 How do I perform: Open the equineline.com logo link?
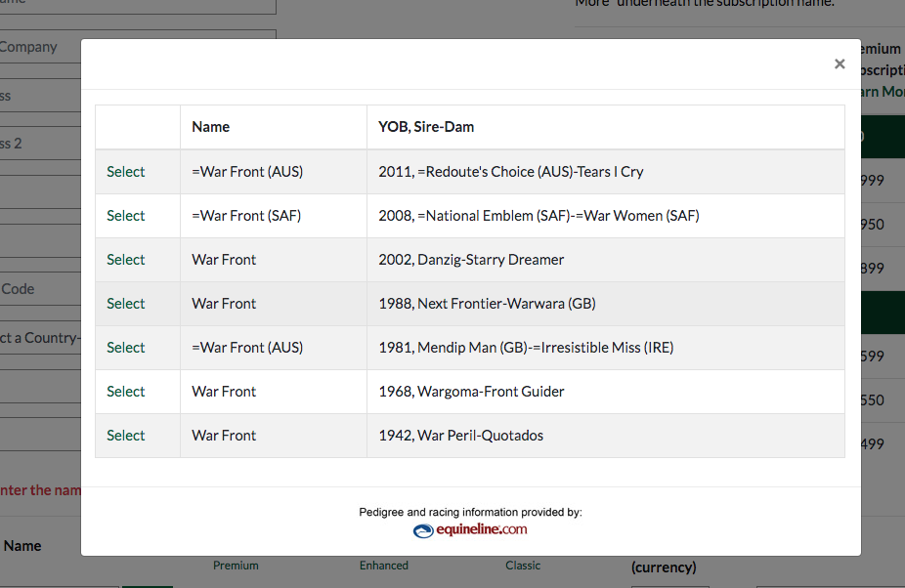(470, 529)
